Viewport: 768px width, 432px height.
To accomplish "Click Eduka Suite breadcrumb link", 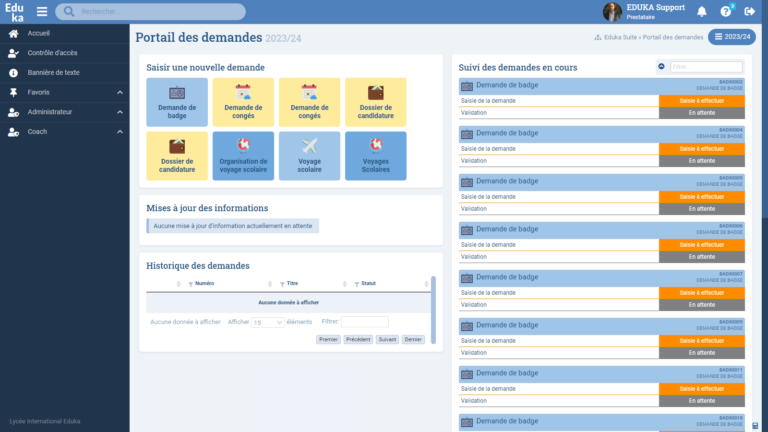I will pyautogui.click(x=620, y=37).
